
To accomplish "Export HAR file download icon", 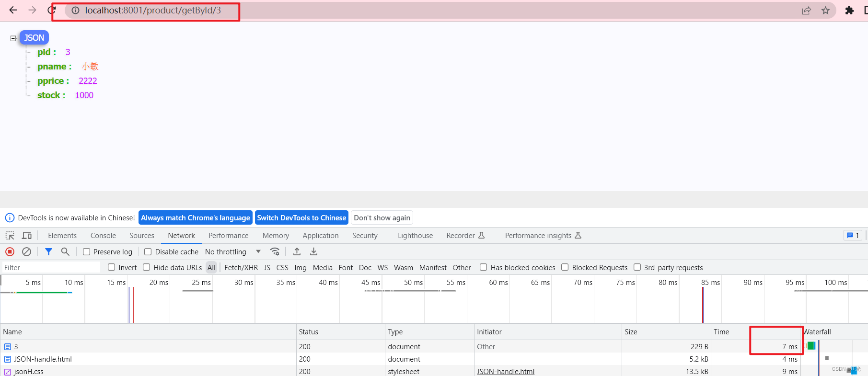I will 313,252.
